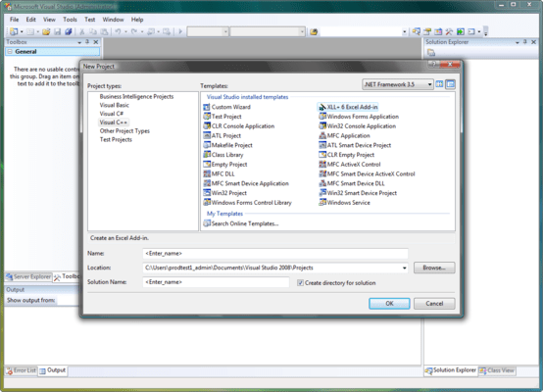Choose the Win32 Project template
This screenshot has height=392, width=543.
225,193
